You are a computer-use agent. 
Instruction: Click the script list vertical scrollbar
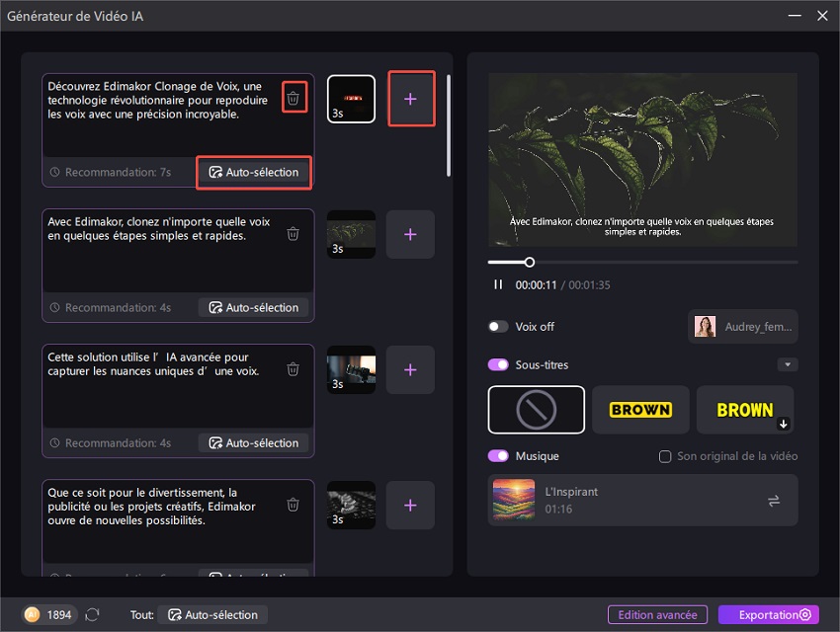point(449,125)
